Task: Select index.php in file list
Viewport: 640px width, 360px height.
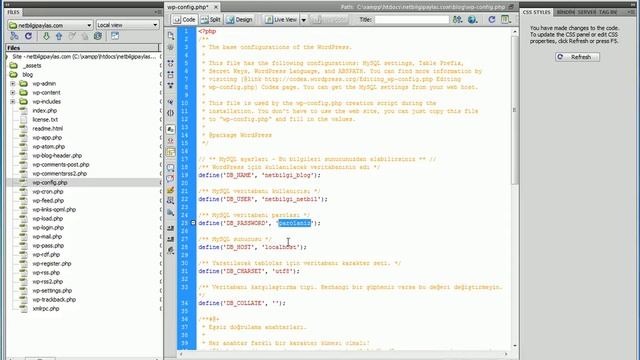Action: 45,111
